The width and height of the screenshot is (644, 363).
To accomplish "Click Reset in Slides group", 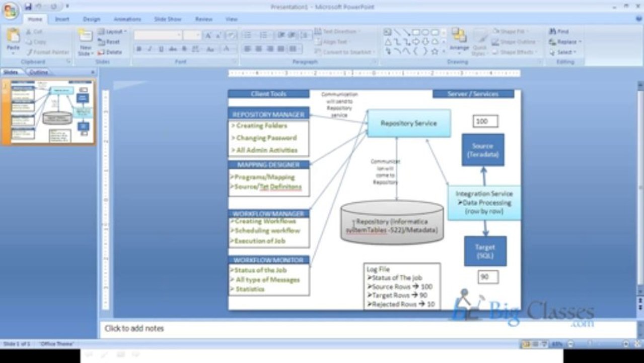I will 109,42.
